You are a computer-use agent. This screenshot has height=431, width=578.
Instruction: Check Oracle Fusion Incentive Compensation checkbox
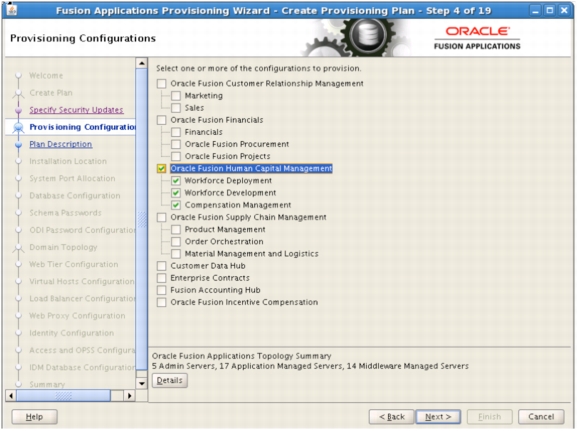point(161,303)
